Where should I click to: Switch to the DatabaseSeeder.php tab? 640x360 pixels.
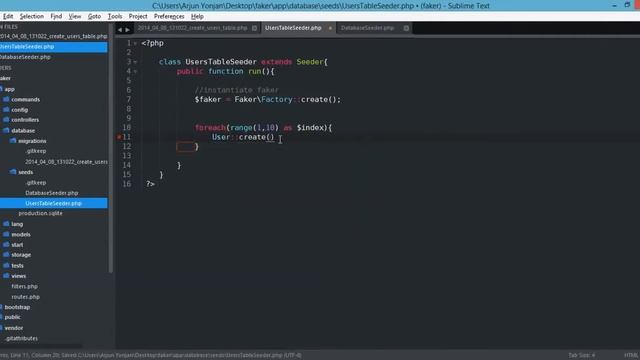[367, 28]
